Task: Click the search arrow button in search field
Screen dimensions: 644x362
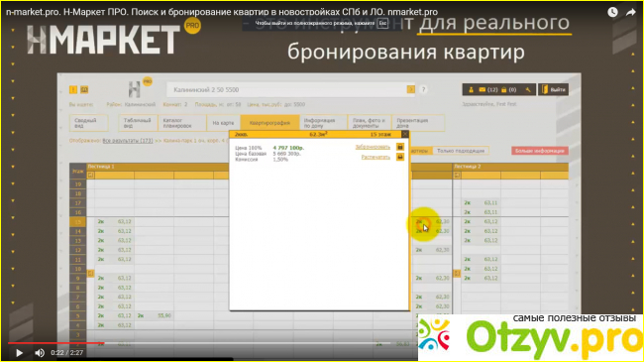Action: 410,89
